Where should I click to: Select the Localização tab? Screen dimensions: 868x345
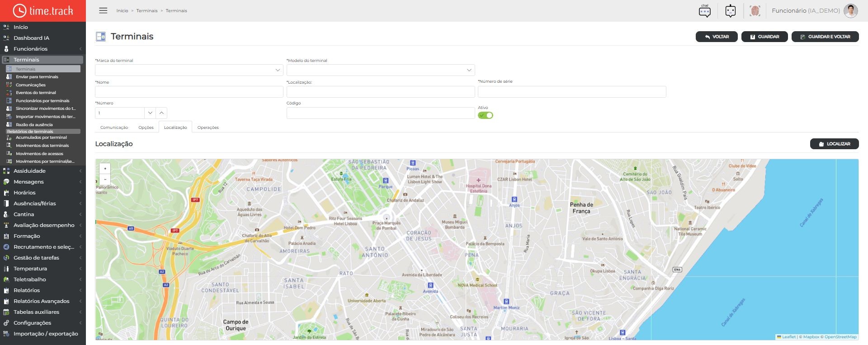tap(175, 128)
